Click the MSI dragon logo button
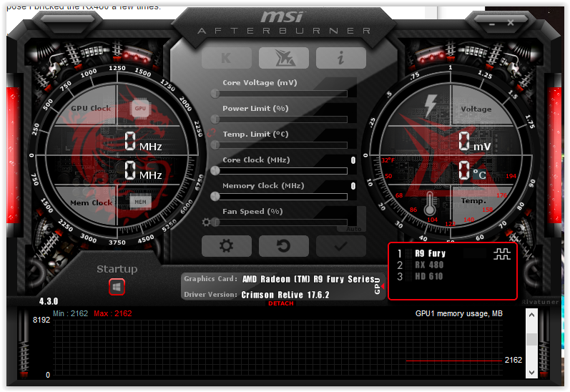This screenshot has height=392, width=570. [283, 58]
